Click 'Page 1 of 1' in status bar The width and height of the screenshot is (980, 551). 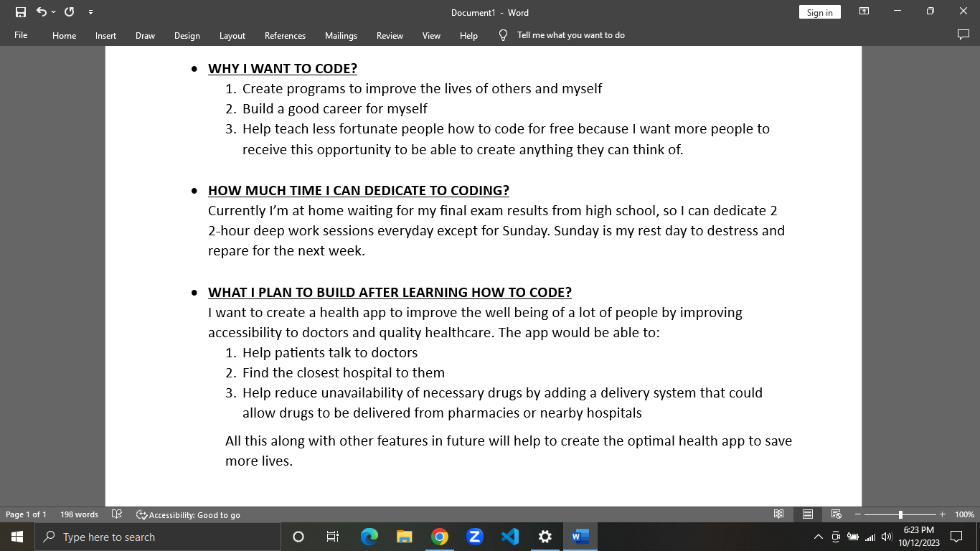[x=26, y=514]
